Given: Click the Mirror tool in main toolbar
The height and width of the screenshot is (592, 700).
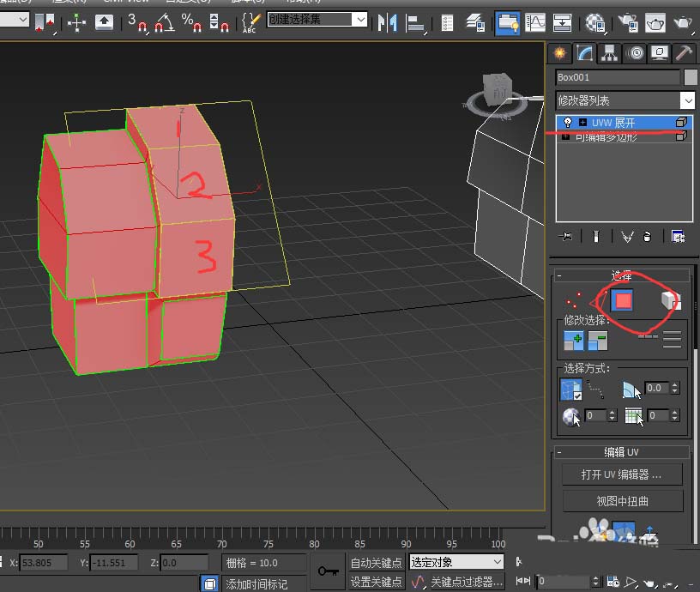Looking at the screenshot, I should [388, 22].
